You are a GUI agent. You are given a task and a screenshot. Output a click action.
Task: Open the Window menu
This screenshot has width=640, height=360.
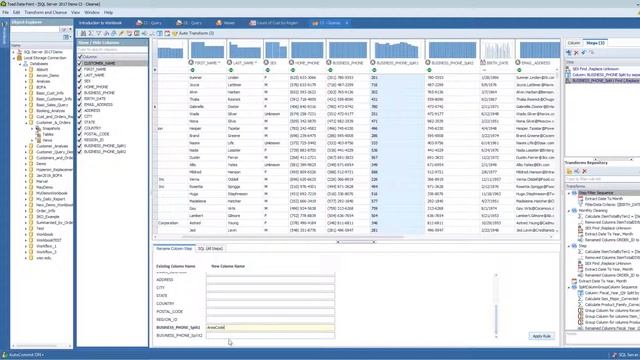click(92, 13)
